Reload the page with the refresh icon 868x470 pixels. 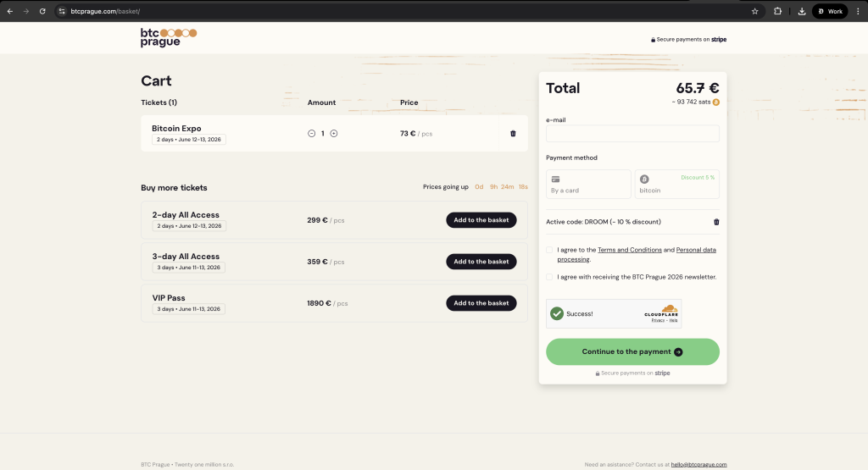(x=42, y=11)
